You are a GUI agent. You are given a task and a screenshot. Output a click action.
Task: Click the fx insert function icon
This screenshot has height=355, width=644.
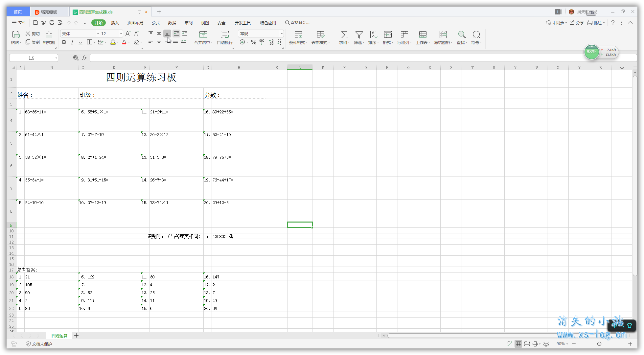pyautogui.click(x=84, y=58)
